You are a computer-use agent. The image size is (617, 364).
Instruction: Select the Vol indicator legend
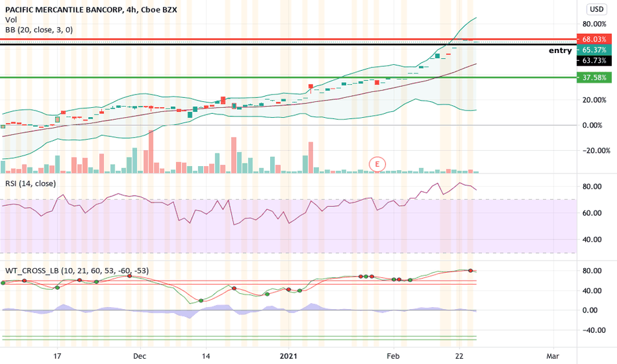pos(11,20)
